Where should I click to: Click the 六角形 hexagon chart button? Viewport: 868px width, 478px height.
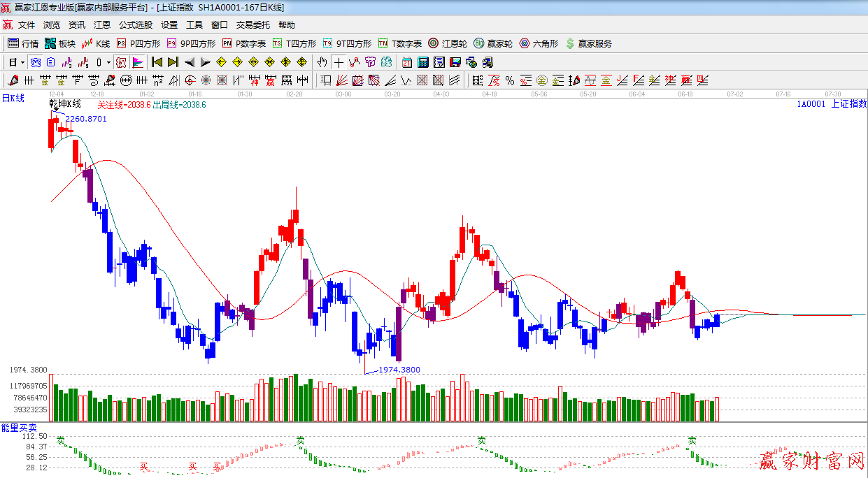[x=539, y=43]
